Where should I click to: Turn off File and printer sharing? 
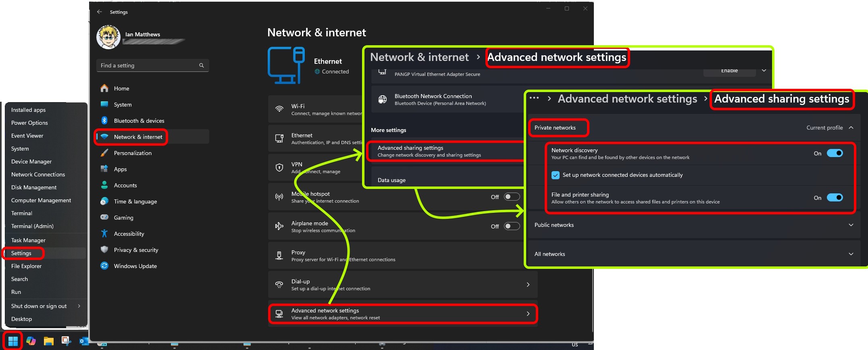[834, 198]
